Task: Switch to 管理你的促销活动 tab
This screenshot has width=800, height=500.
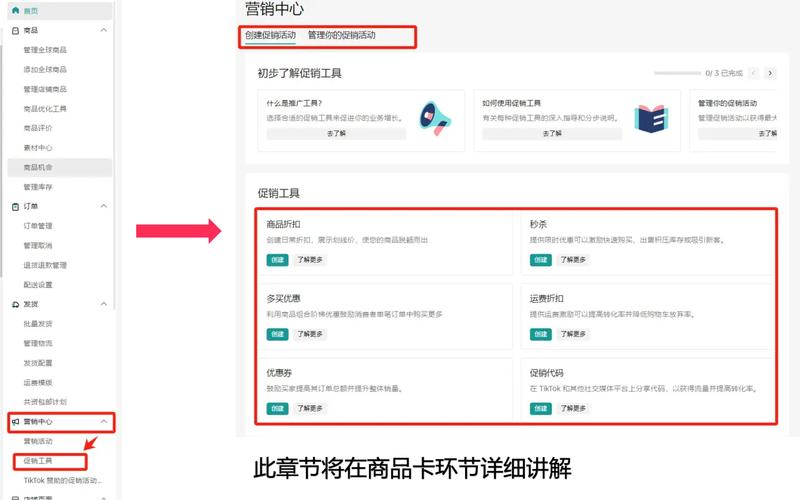Action: click(341, 35)
